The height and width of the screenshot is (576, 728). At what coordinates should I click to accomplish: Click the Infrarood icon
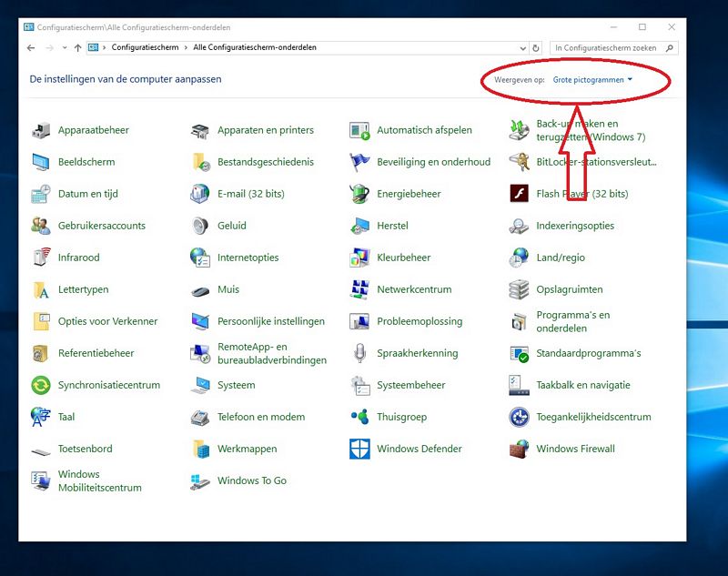[41, 258]
